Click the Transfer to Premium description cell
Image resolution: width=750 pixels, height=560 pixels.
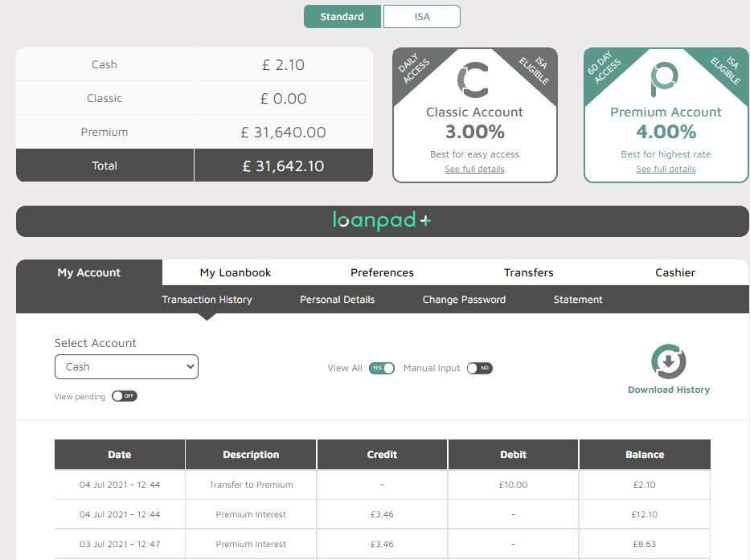[x=251, y=484]
